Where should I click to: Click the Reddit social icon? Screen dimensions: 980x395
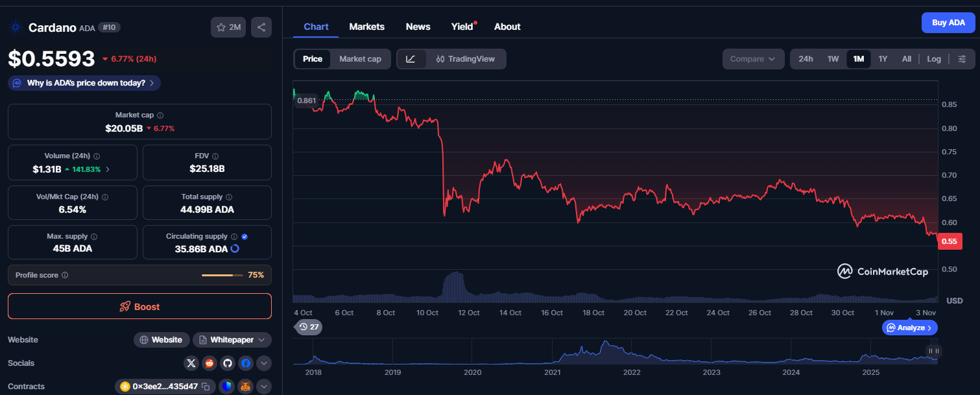[x=209, y=363]
